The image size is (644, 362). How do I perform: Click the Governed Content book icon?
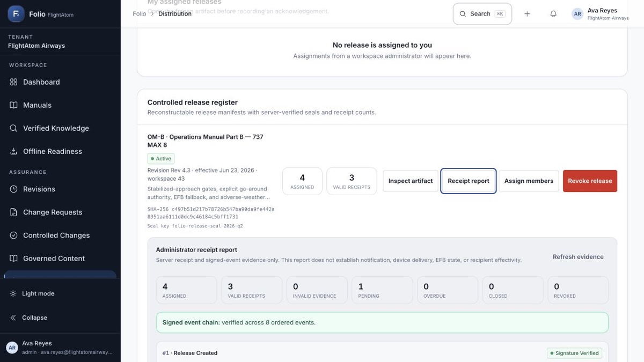point(13,258)
